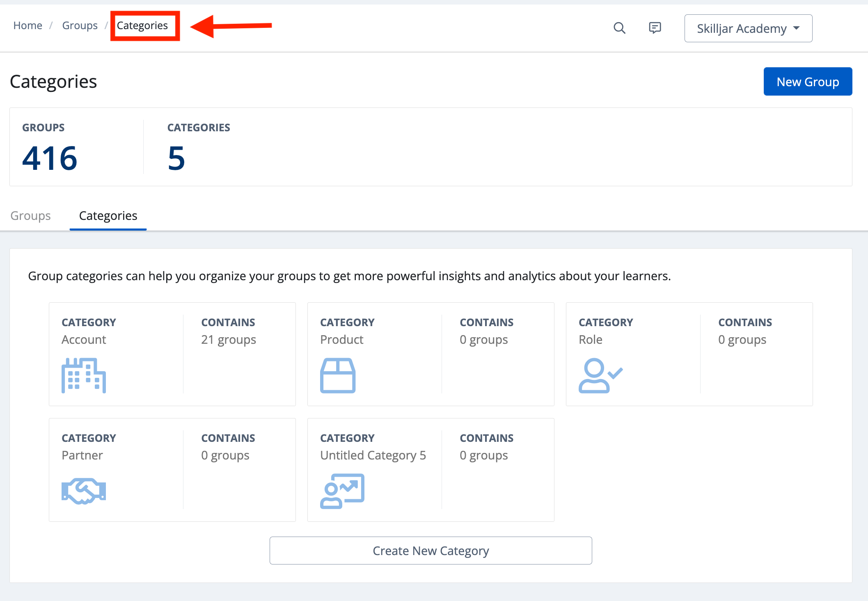
Task: Click Create New Category button
Action: (431, 551)
